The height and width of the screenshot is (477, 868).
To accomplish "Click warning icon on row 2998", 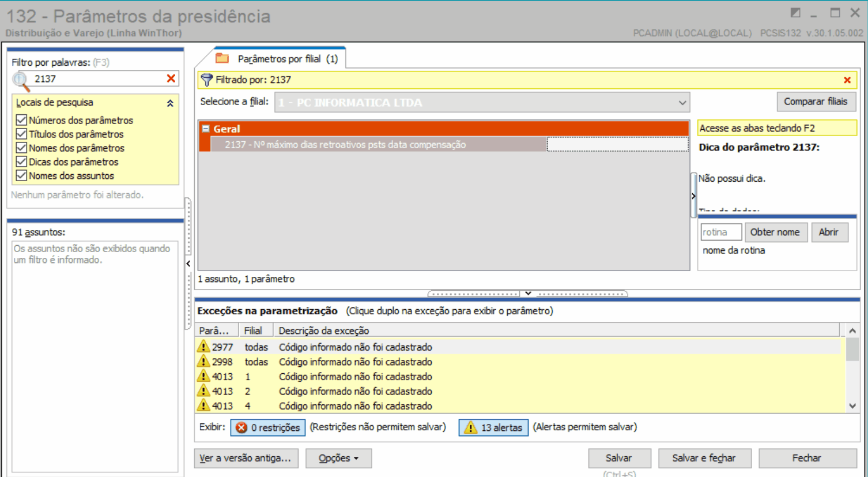I will coord(203,362).
